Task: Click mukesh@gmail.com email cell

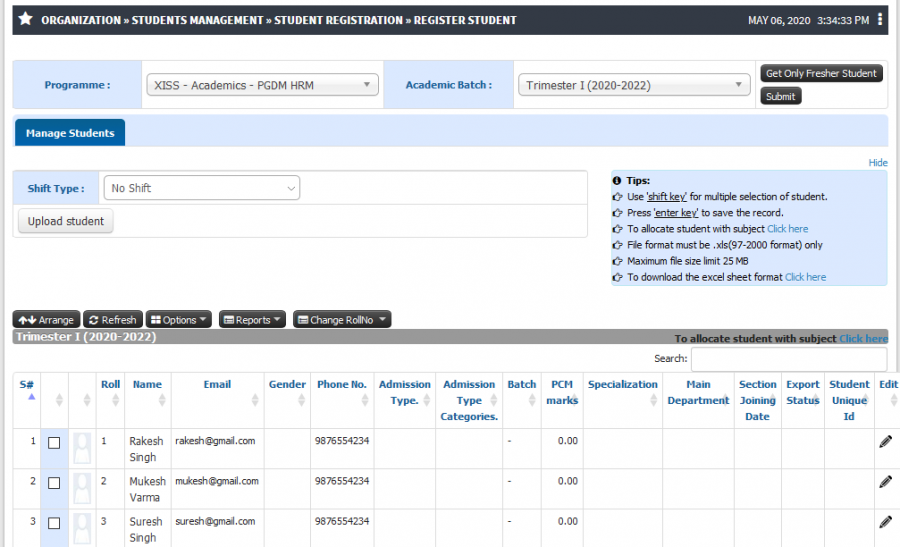Action: pos(217,481)
